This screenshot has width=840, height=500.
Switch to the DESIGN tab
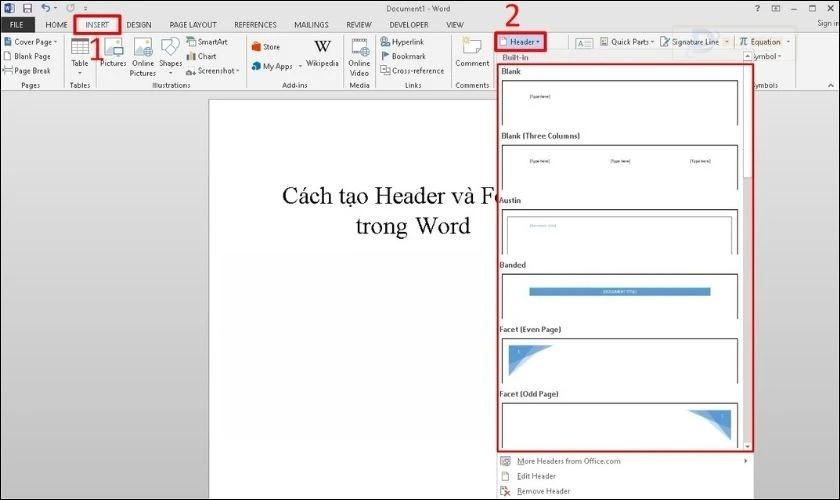point(139,25)
